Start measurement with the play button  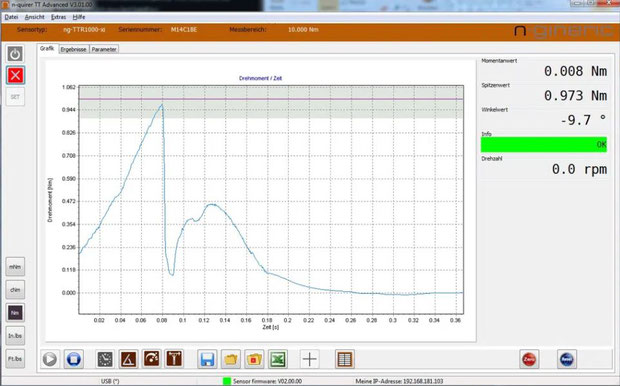50,359
